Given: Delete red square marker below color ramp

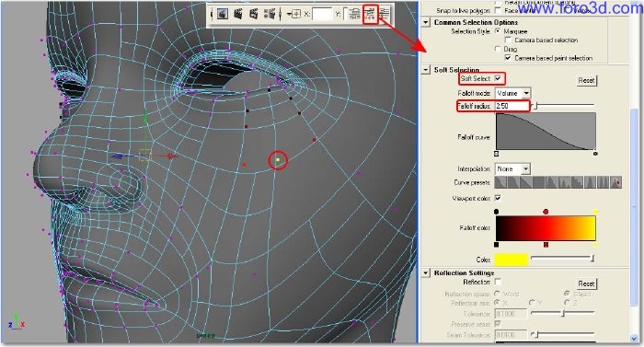Looking at the screenshot, I should [x=546, y=245].
